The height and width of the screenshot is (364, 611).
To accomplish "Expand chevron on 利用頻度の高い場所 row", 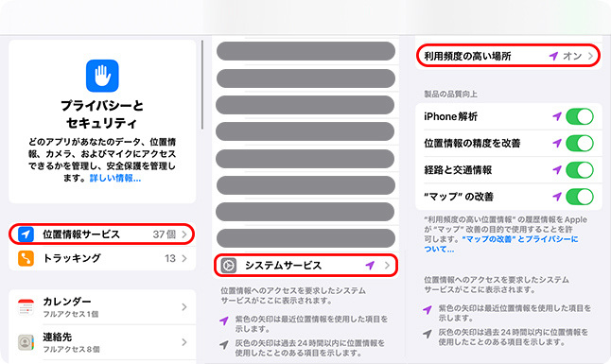I will point(591,56).
